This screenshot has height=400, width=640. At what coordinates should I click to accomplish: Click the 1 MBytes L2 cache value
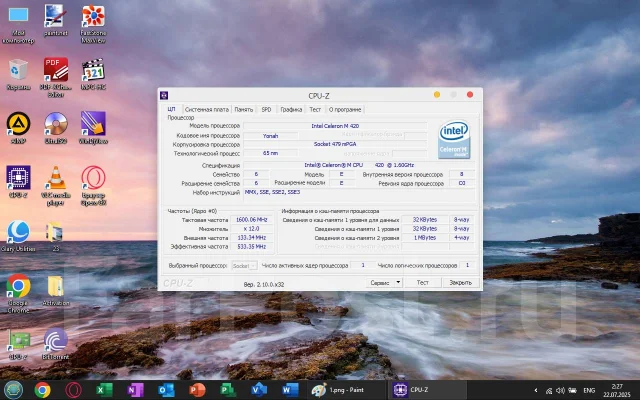click(424, 238)
